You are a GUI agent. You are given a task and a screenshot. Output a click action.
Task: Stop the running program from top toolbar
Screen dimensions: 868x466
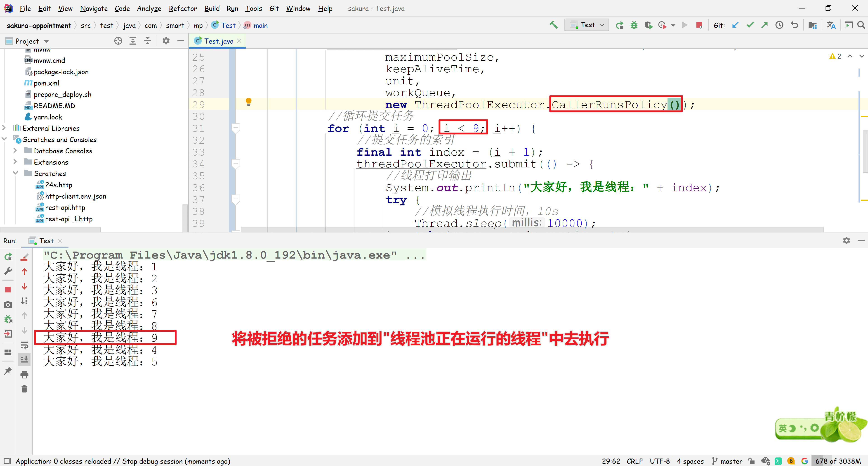[699, 25]
